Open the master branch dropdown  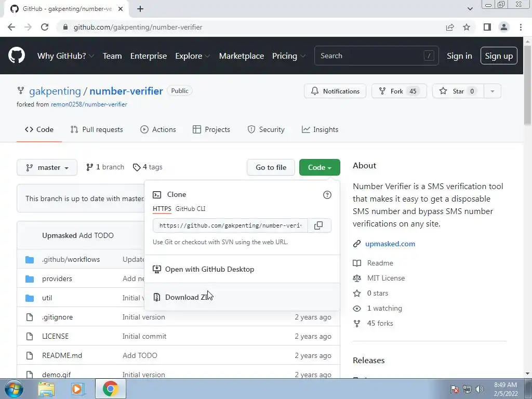pyautogui.click(x=47, y=167)
